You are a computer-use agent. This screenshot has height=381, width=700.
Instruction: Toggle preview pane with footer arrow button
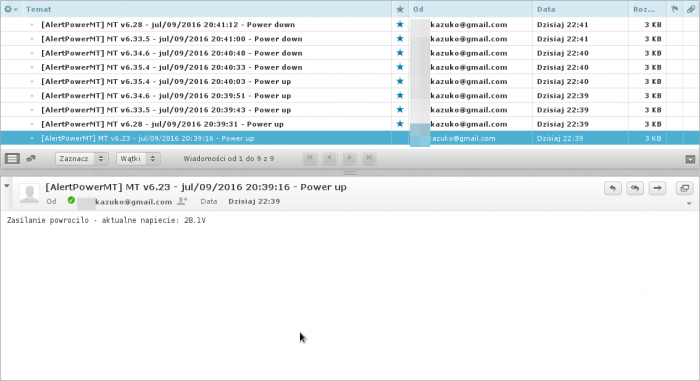click(x=690, y=159)
